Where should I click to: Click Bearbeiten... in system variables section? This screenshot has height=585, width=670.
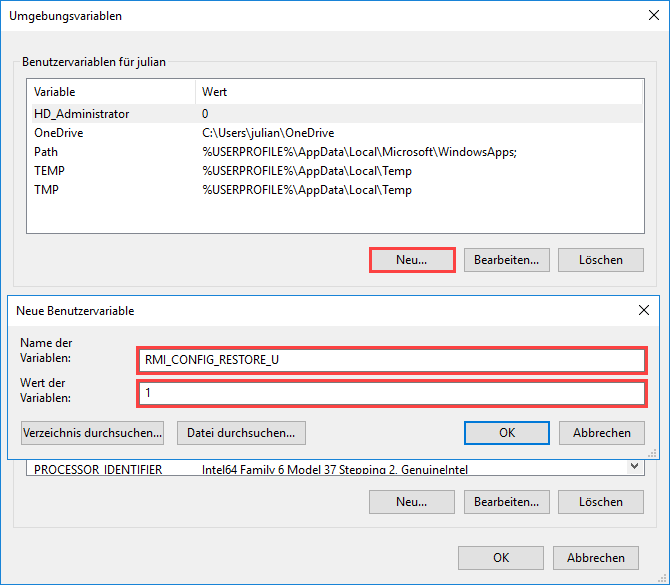[x=506, y=502]
